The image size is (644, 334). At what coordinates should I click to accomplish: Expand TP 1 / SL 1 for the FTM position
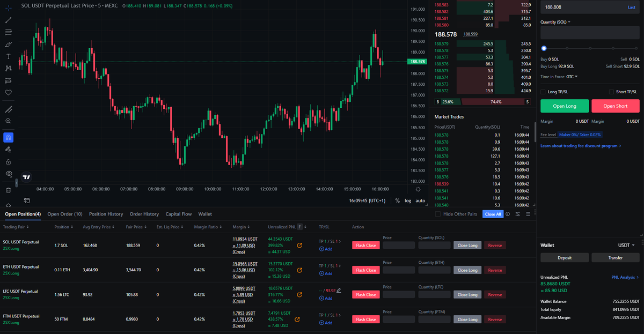click(x=329, y=315)
